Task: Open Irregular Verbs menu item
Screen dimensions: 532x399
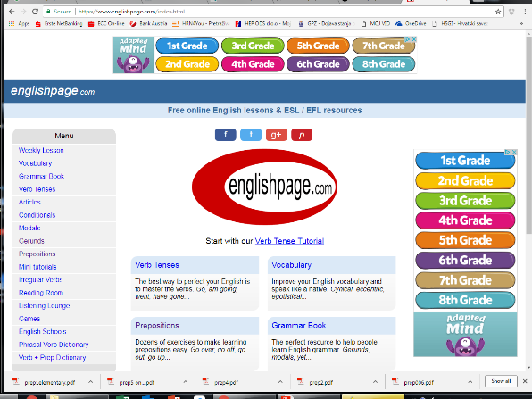Action: [41, 279]
